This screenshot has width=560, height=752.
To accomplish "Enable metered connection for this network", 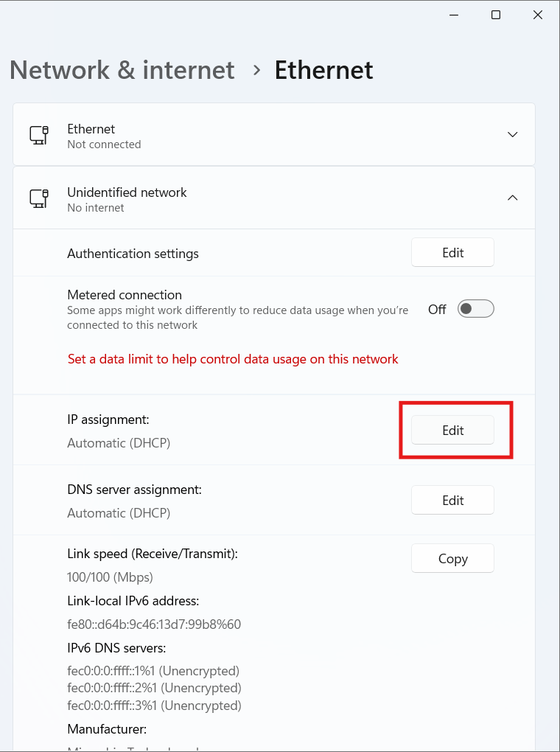I will (475, 308).
